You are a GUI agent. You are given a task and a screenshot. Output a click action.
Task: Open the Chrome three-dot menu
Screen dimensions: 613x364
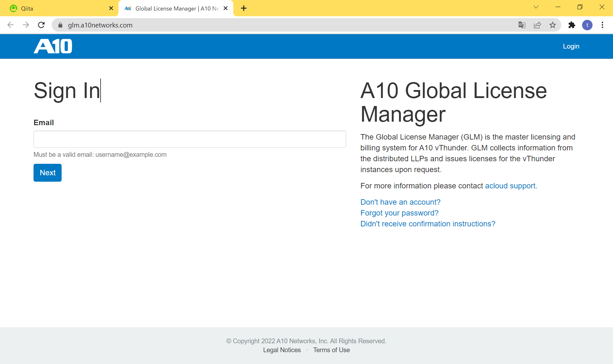point(602,25)
